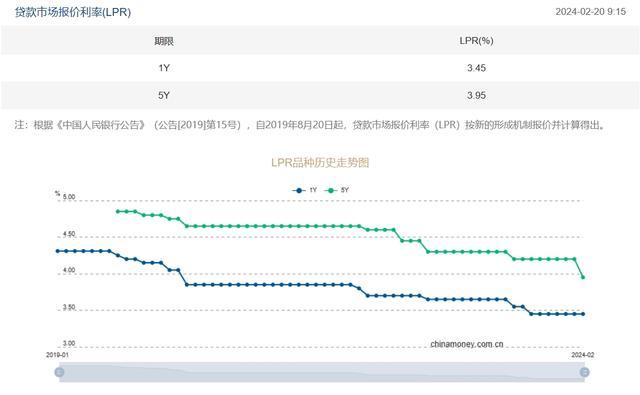The height and width of the screenshot is (395, 640).
Task: Click the 2024-02 x-axis label
Action: click(583, 355)
